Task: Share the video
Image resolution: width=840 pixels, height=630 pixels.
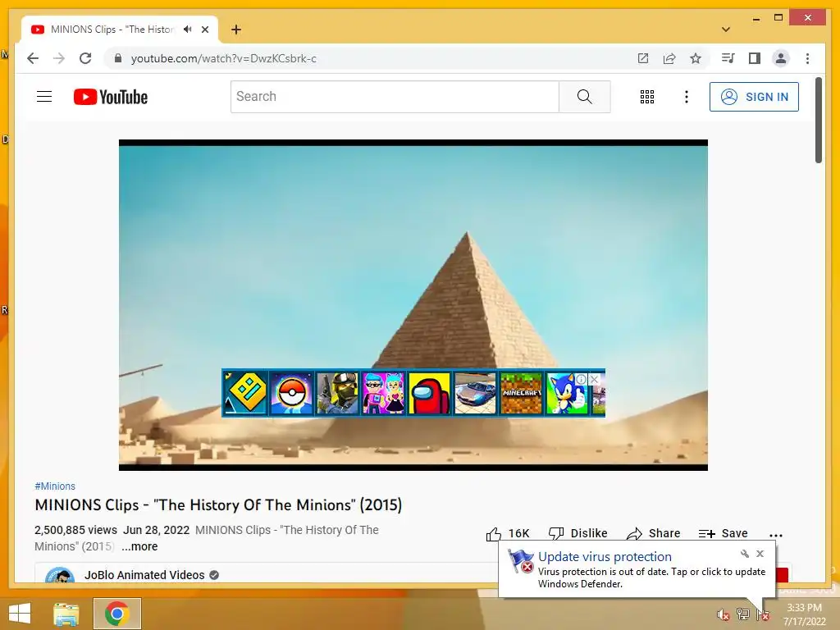Action: [653, 533]
